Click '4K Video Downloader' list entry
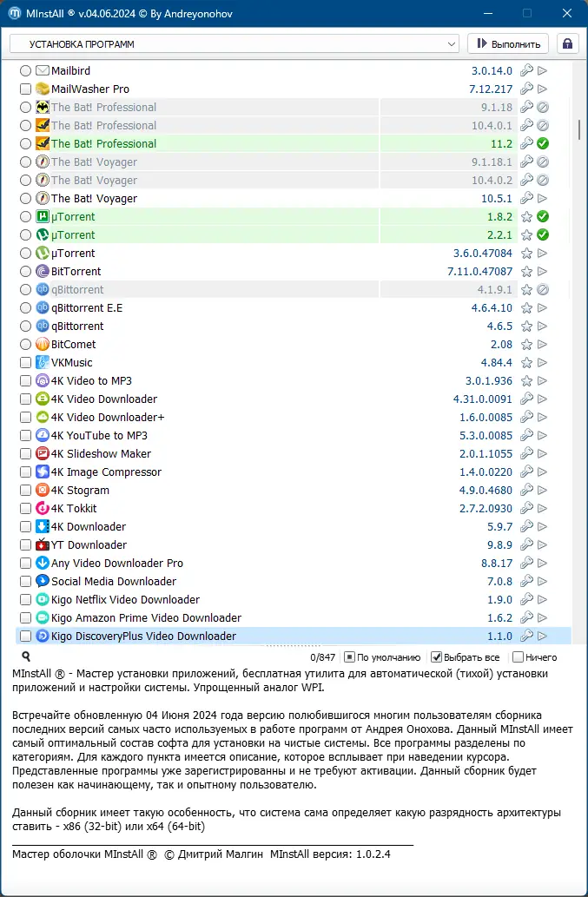This screenshot has height=897, width=588. point(104,399)
